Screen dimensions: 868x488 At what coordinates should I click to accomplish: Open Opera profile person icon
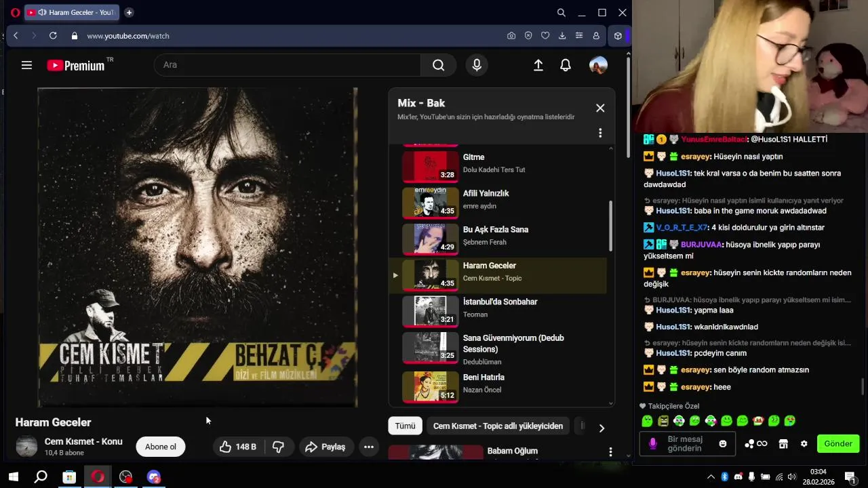(x=596, y=36)
